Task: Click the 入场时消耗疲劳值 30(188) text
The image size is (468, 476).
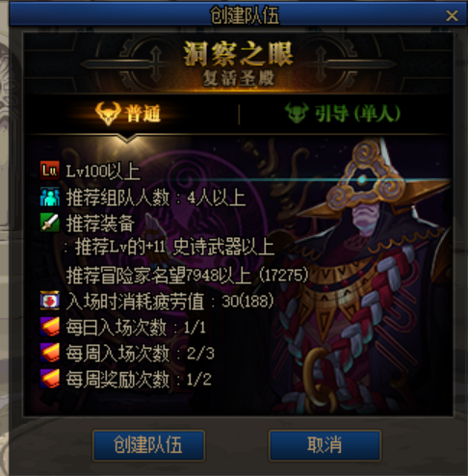Action: pyautogui.click(x=169, y=302)
